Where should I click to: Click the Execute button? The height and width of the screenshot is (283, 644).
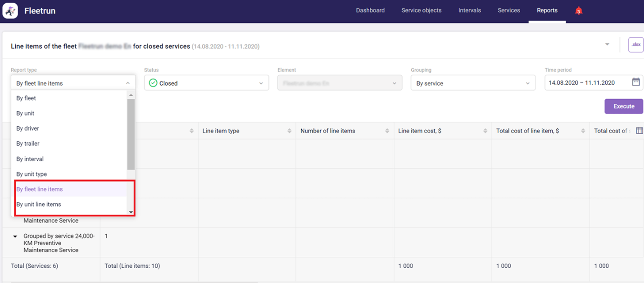pos(623,106)
